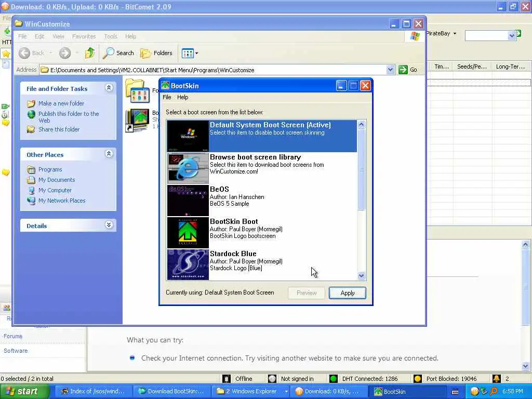Viewport: 532px width, 399px height.
Task: Click the Back arrow in Explorer toolbar
Action: 24,53
